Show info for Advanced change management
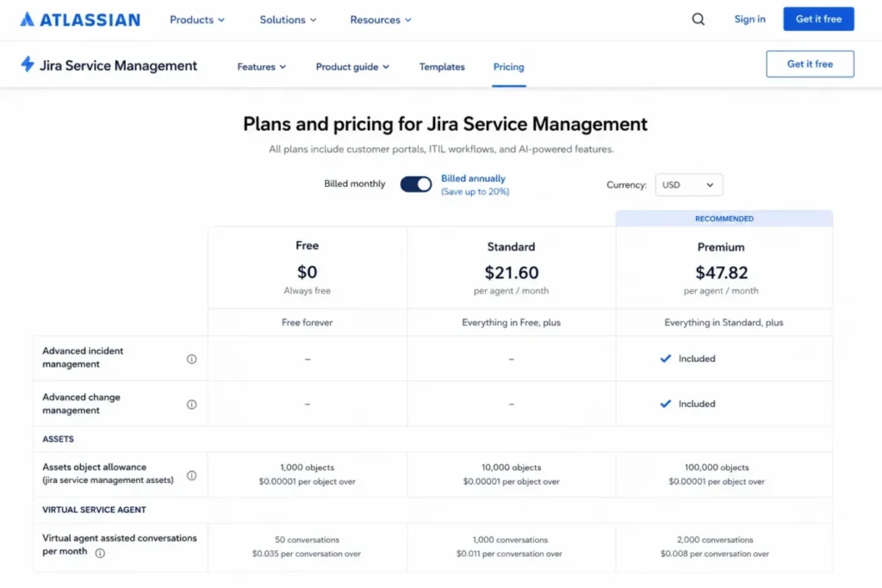The width and height of the screenshot is (882, 588). (x=192, y=404)
